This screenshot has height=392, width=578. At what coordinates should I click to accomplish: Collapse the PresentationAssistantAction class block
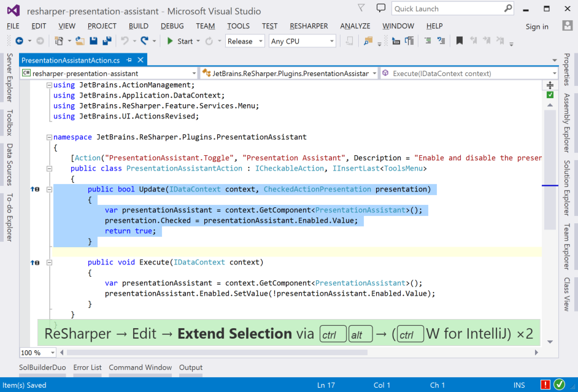[x=49, y=169]
